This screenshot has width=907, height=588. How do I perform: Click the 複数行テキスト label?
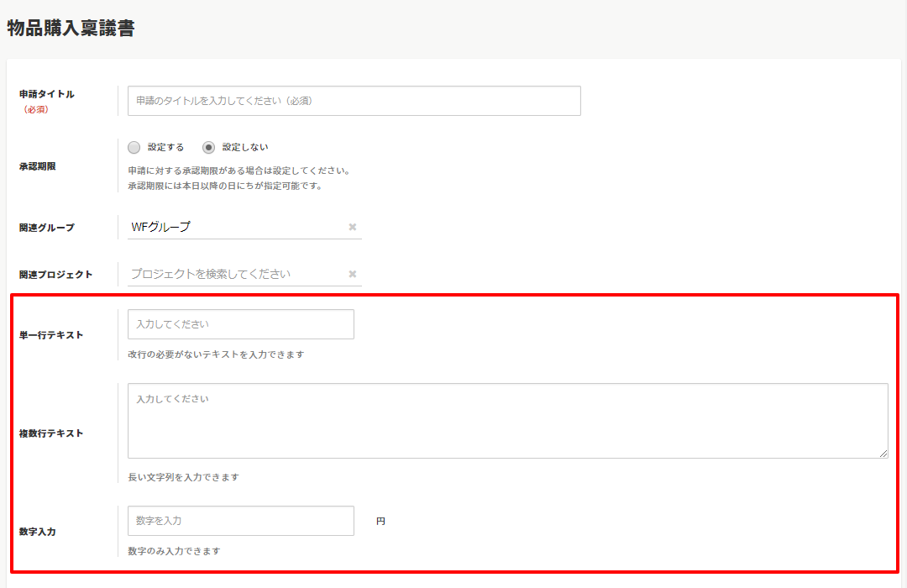[x=51, y=433]
